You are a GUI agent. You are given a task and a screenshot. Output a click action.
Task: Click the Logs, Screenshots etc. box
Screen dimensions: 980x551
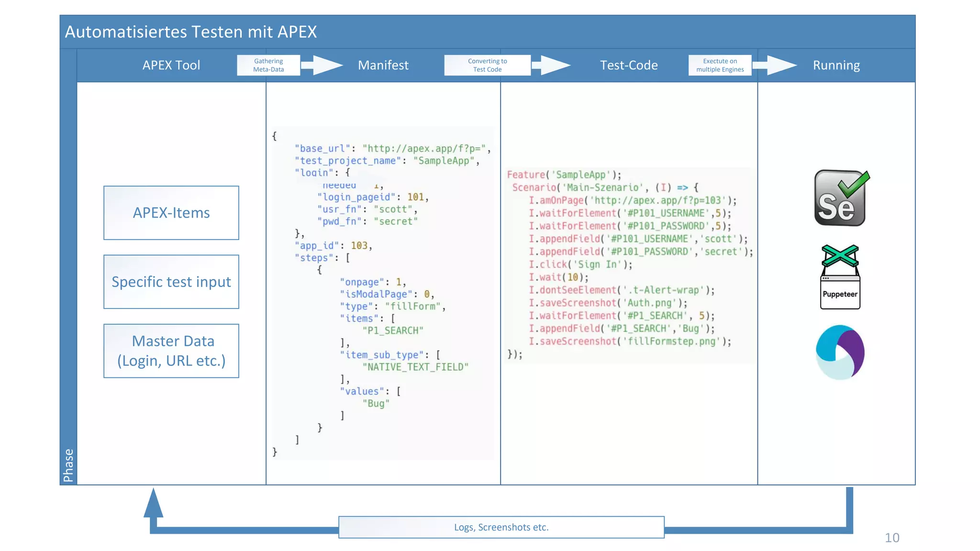coord(501,527)
